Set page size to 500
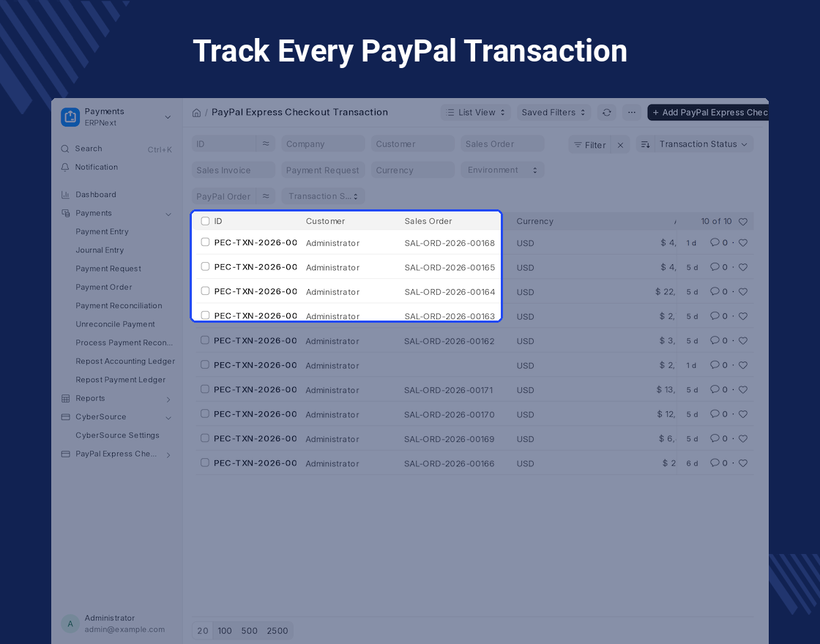820x644 pixels. pos(249,631)
